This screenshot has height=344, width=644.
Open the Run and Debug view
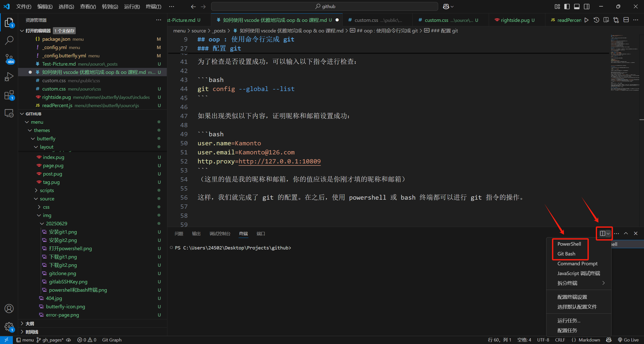9,77
